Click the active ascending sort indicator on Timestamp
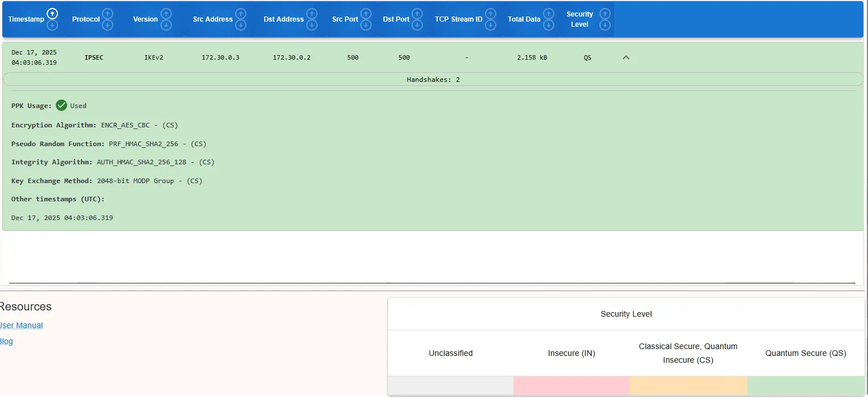Viewport: 868px width, 398px height. 52,13
